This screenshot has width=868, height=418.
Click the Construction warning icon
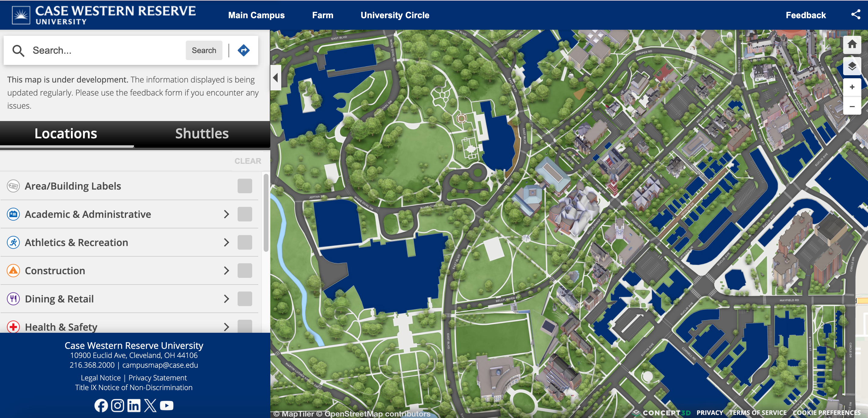click(13, 271)
